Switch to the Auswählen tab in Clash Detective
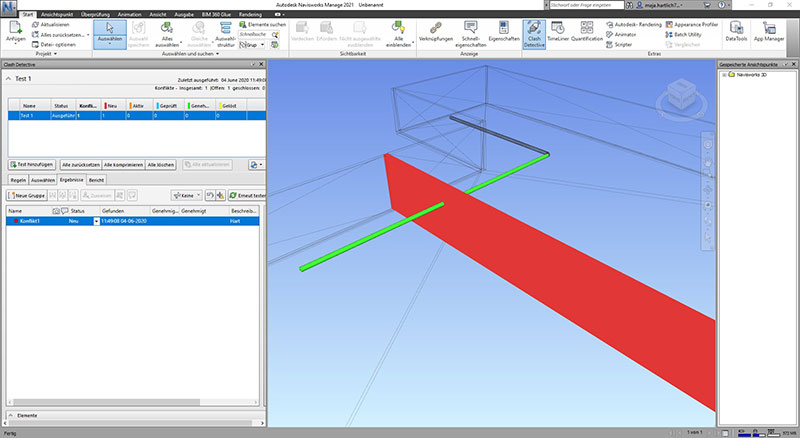Viewport: 800px width, 438px height. click(x=43, y=180)
